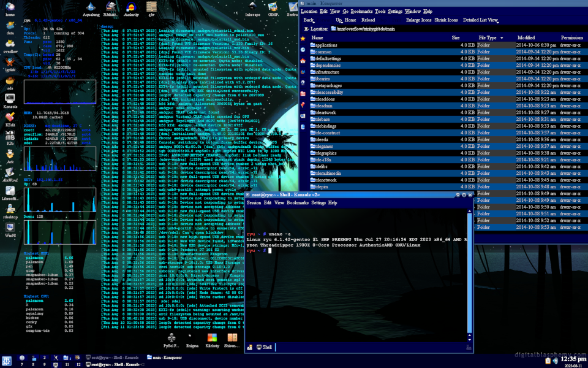588x368 pixels.
Task: Launch Ark archiver desktop icon
Action: [x=10, y=156]
